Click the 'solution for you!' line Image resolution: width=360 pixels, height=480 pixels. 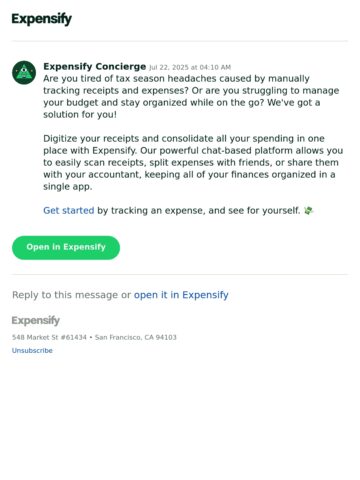pyautogui.click(x=80, y=115)
